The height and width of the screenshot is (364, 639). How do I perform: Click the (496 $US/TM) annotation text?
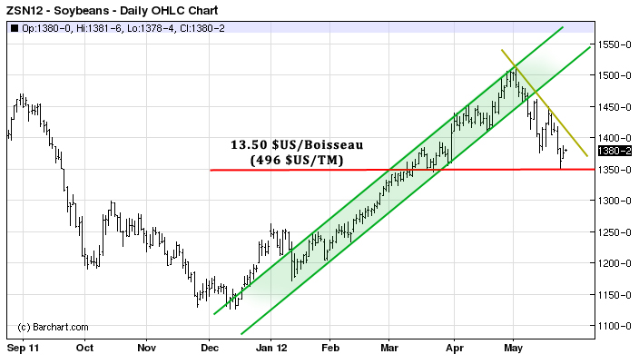coord(295,160)
